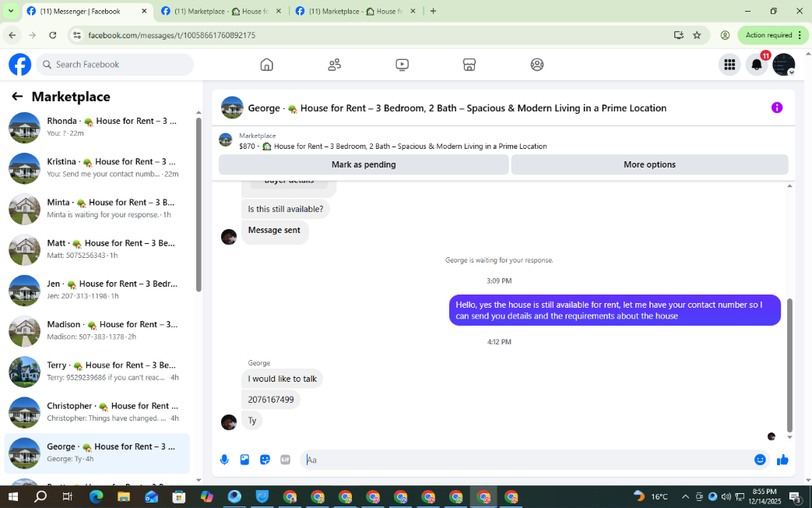Image resolution: width=812 pixels, height=508 pixels.
Task: Open Rhonda's House for Rent chat
Action: [x=97, y=127]
